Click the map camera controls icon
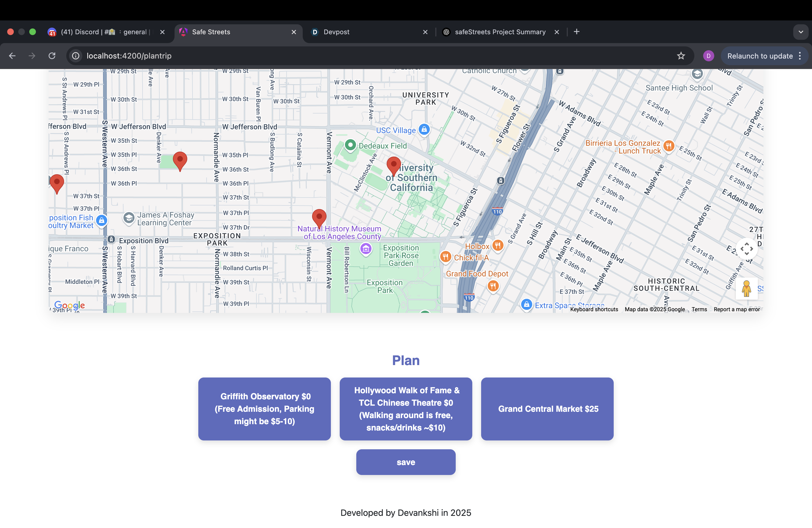Screen dimensions: 812x528 pos(746,249)
